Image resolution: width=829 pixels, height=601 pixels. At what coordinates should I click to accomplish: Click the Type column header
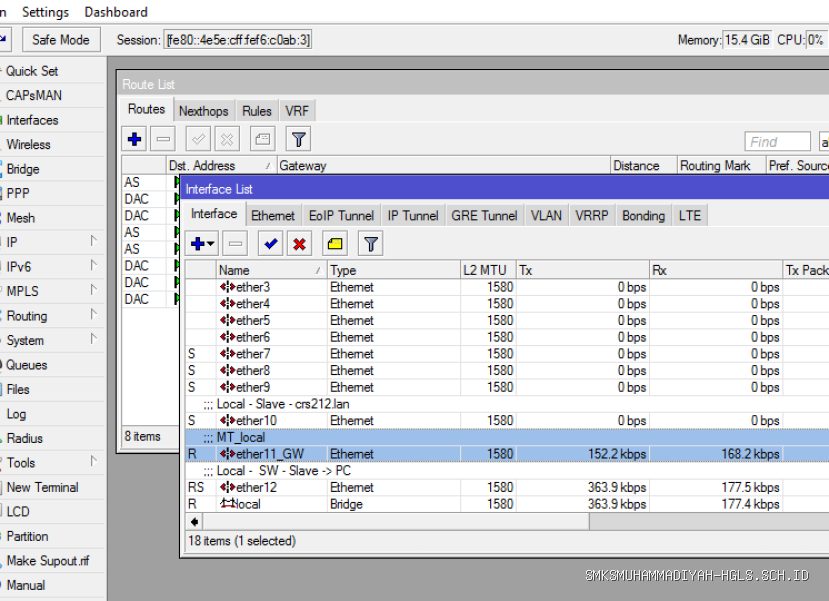394,270
